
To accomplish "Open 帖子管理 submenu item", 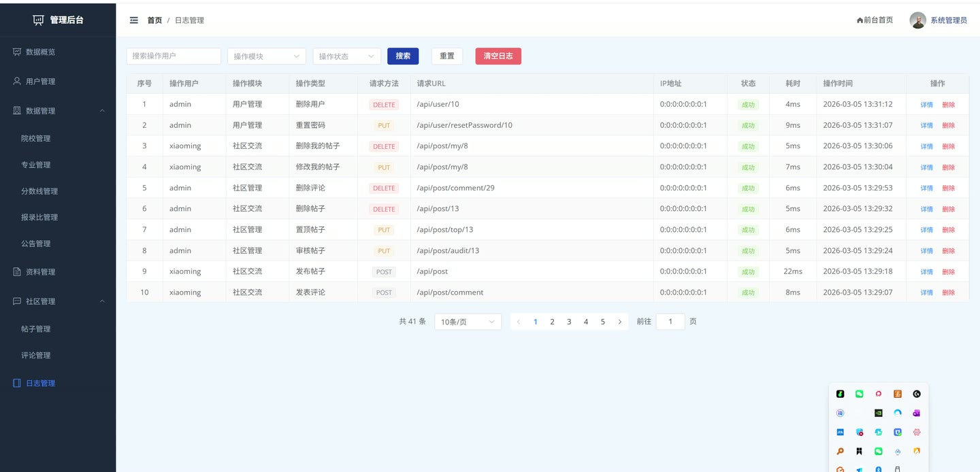I will click(x=58, y=329).
